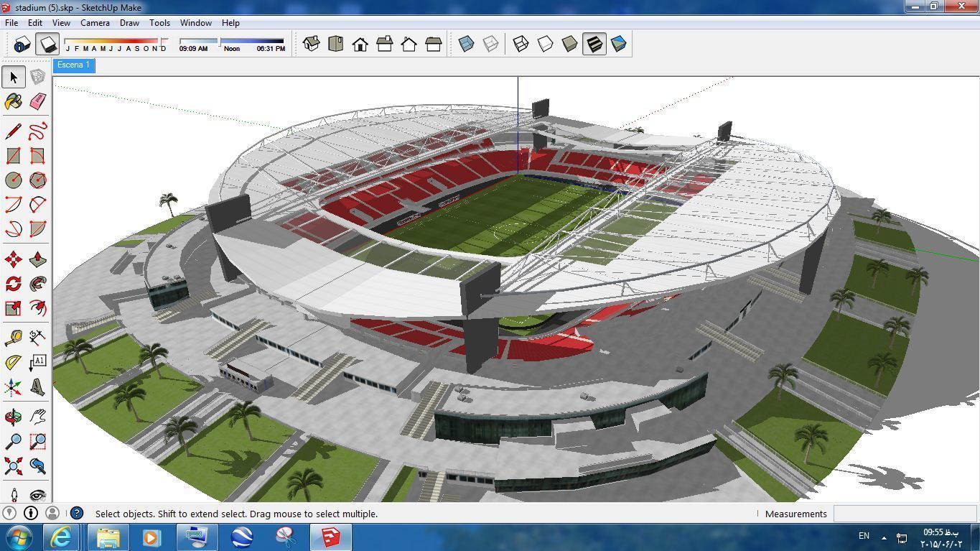Activate the Orbit camera tool

click(x=14, y=417)
